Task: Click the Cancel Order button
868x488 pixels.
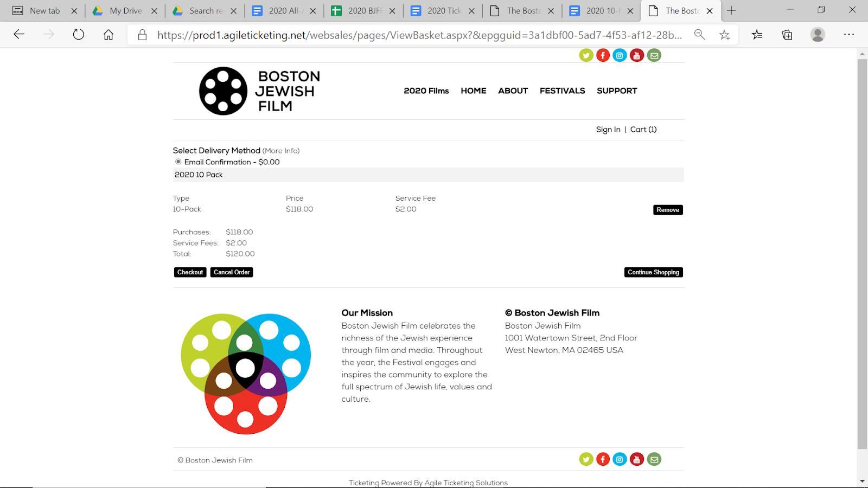Action: pyautogui.click(x=232, y=272)
